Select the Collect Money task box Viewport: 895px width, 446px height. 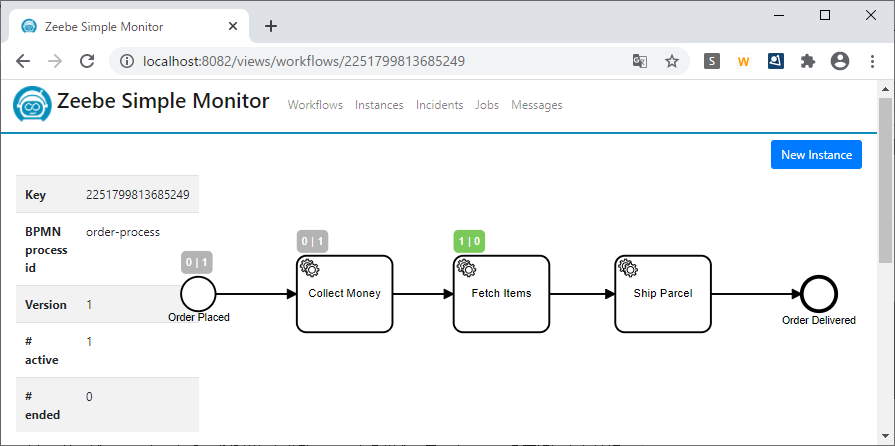(345, 294)
